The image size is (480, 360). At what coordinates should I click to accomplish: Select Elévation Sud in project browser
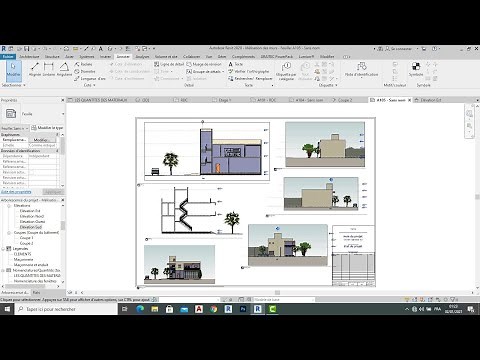(x=31, y=227)
